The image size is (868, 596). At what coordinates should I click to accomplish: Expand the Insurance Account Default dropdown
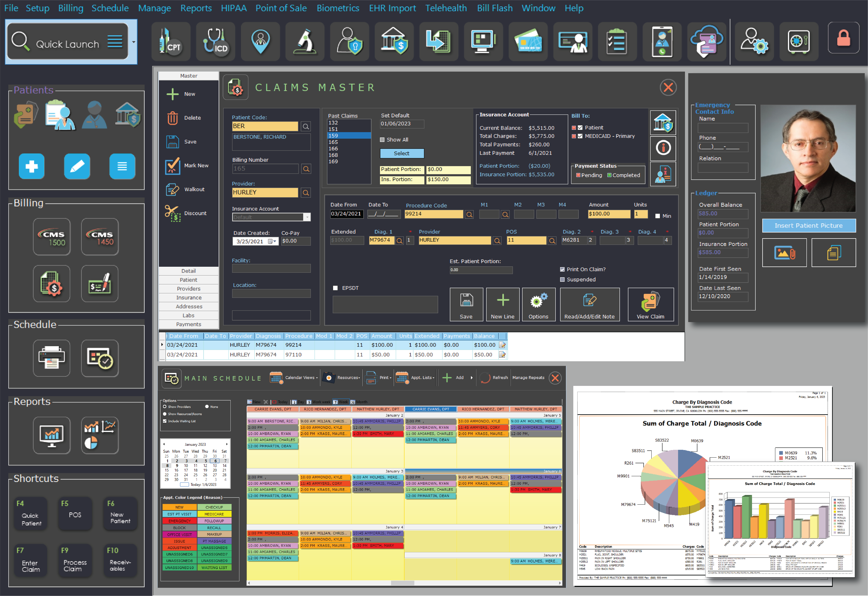(x=307, y=217)
